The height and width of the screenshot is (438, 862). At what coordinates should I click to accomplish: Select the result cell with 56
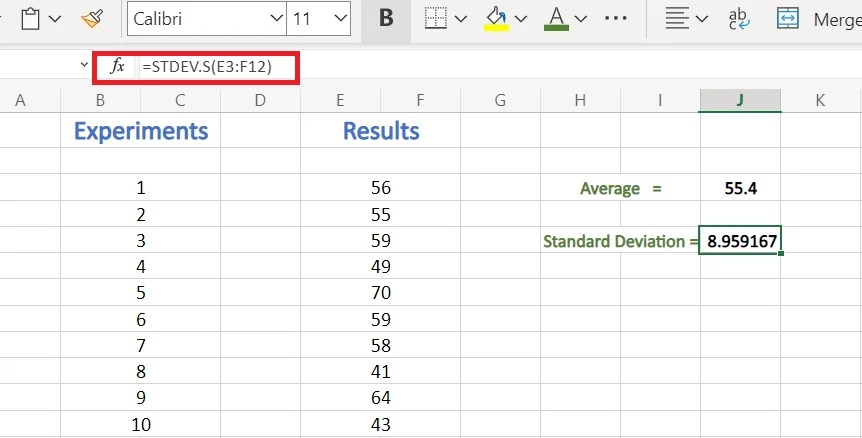tap(380, 188)
